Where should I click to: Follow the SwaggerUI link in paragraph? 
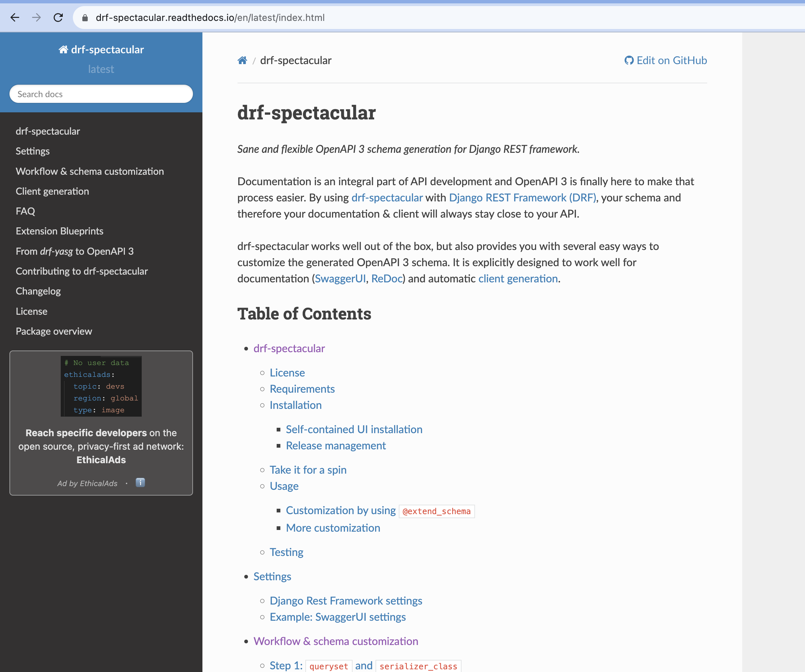(x=340, y=279)
